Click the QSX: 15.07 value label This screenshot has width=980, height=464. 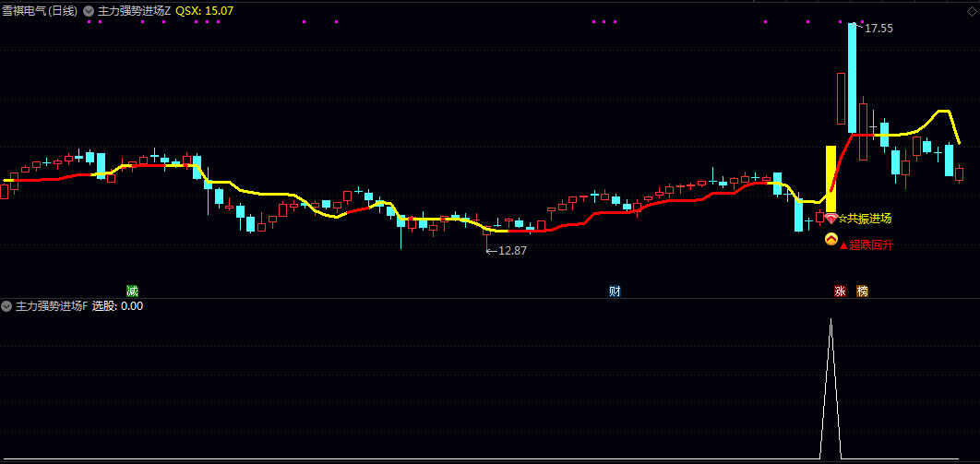coord(204,11)
